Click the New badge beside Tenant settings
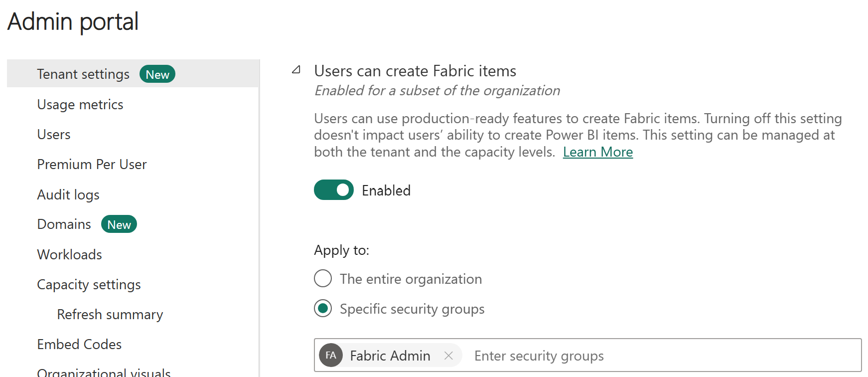The width and height of the screenshot is (868, 377). 157,74
